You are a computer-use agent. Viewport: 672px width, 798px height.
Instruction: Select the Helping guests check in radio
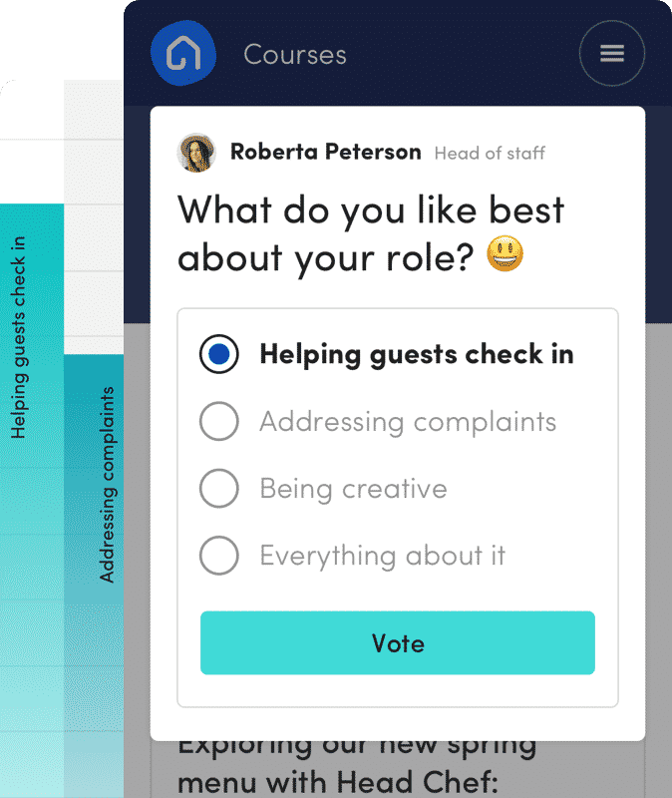tap(218, 354)
